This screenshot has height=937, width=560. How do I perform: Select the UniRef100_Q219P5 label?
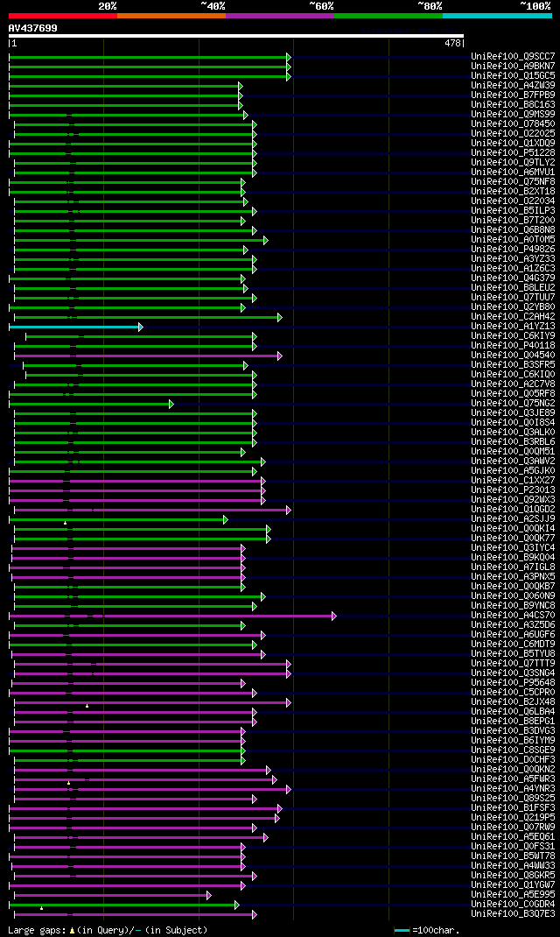click(513, 818)
